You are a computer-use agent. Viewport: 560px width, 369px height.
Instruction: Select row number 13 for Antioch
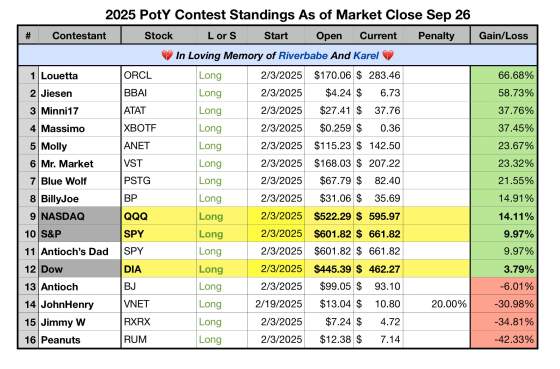(x=29, y=286)
